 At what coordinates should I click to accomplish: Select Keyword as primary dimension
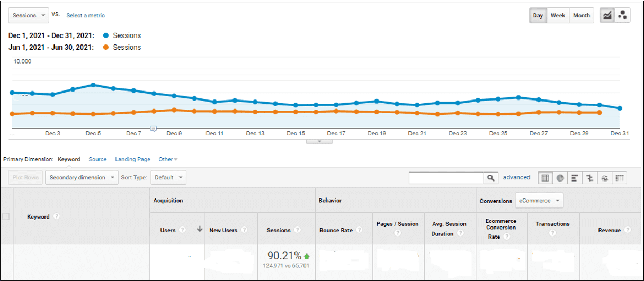(x=69, y=159)
